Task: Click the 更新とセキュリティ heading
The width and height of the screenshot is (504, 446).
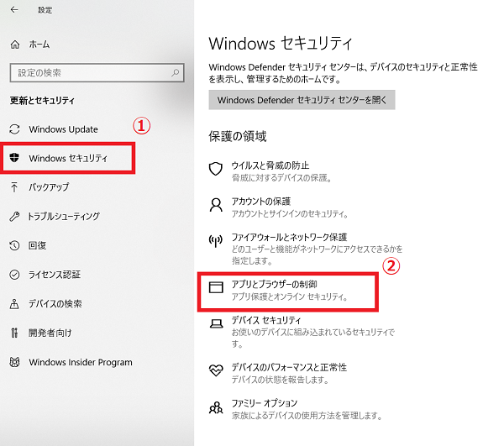Action: pyautogui.click(x=42, y=101)
